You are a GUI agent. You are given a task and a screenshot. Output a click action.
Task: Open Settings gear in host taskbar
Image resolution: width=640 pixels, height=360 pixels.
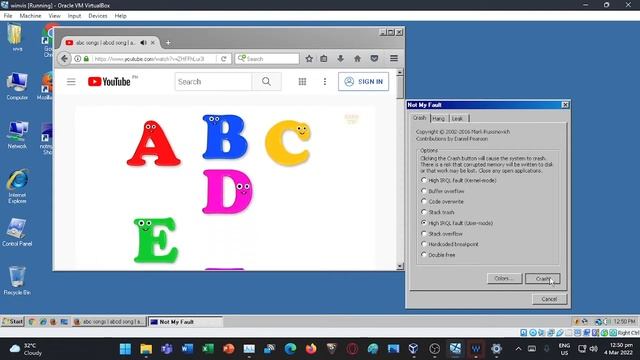496,349
